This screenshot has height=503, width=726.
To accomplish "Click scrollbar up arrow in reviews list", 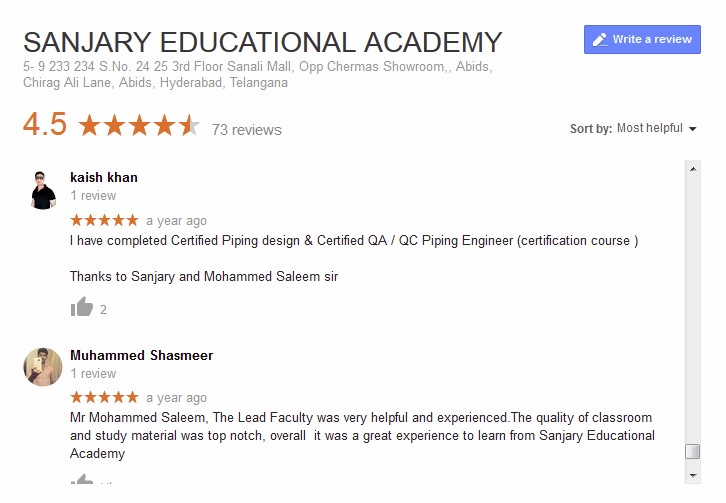I will click(x=692, y=169).
